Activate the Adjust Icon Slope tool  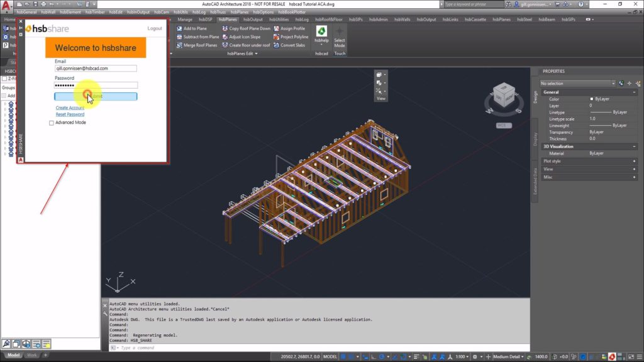click(x=241, y=37)
